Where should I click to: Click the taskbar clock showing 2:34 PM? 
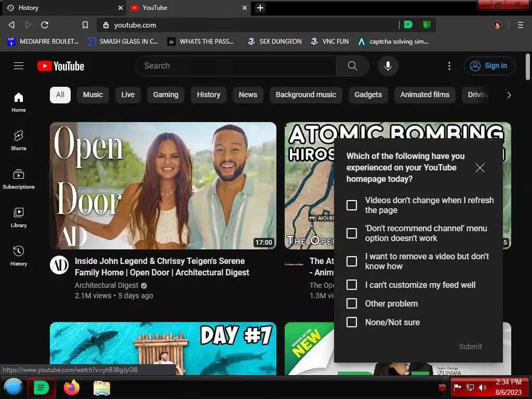[508, 387]
